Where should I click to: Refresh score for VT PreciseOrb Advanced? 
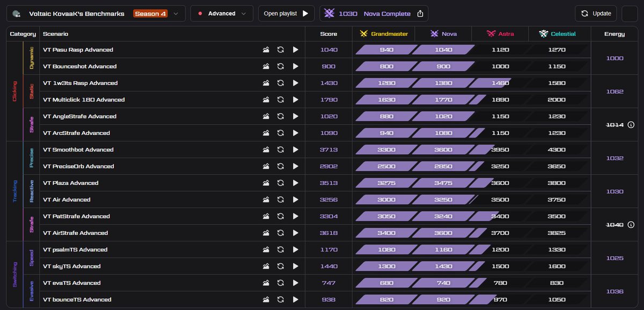[280, 167]
